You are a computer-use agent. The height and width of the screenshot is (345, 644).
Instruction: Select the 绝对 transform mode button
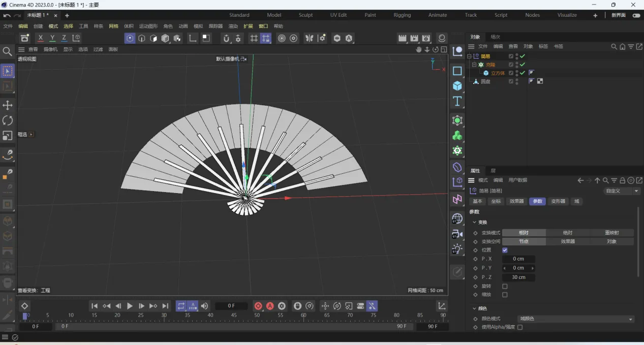click(568, 233)
